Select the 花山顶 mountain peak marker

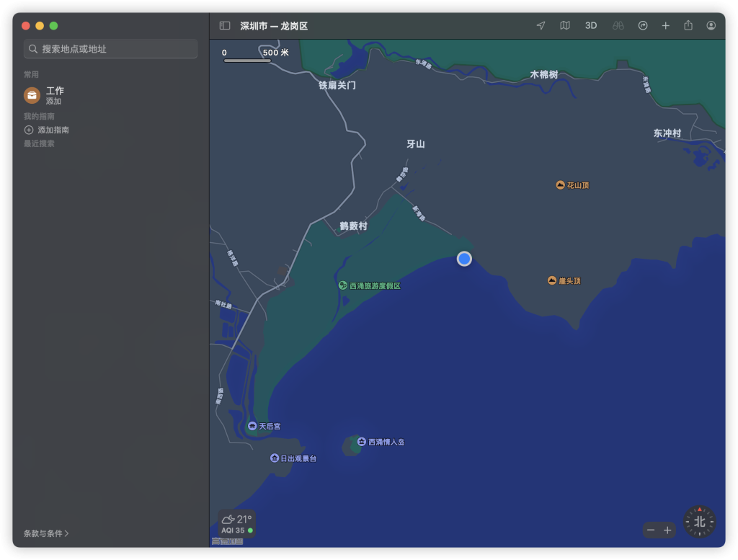pyautogui.click(x=560, y=185)
